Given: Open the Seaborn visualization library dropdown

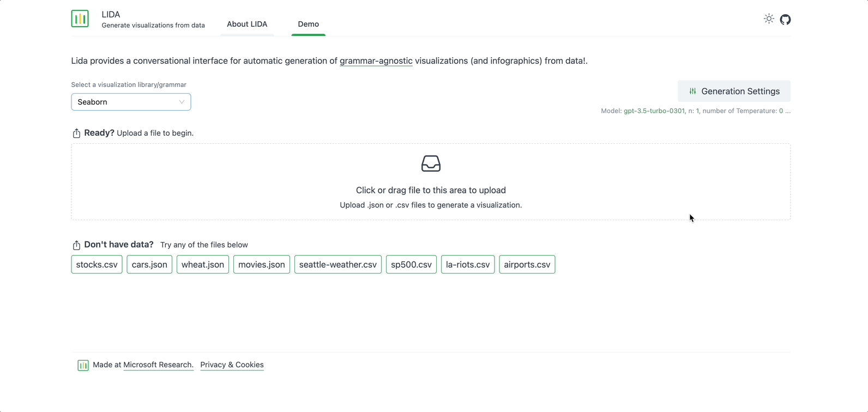Looking at the screenshot, I should pos(125,102).
